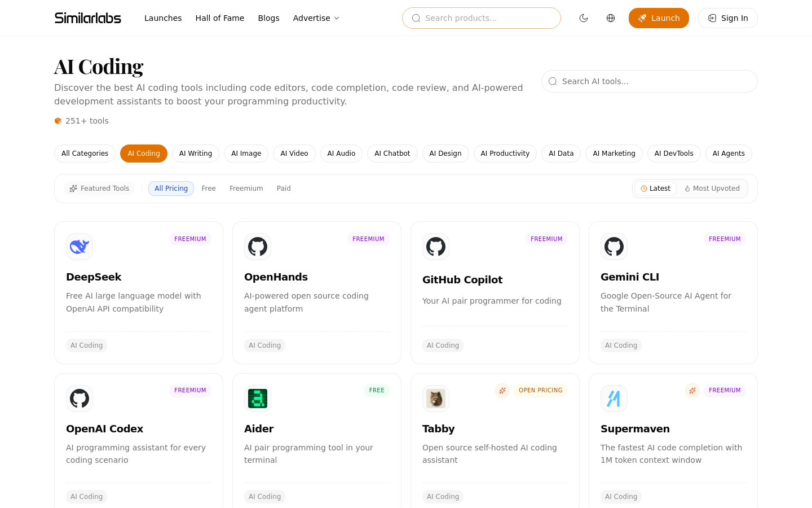
Task: Go to Hall of Fame
Action: (220, 18)
